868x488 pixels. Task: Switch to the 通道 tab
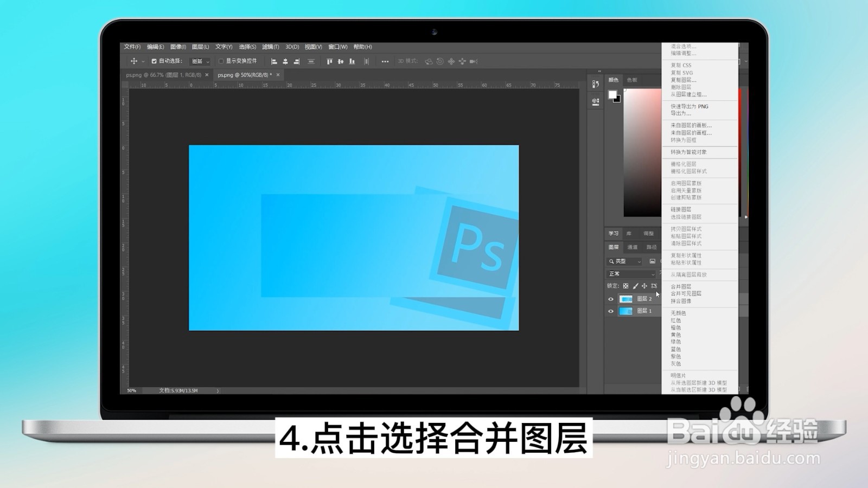(x=633, y=247)
